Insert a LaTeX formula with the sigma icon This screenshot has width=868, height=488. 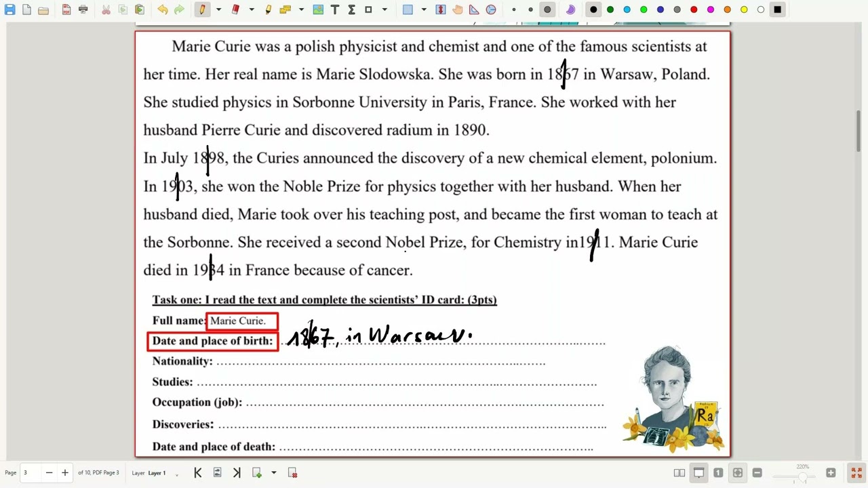[351, 9]
